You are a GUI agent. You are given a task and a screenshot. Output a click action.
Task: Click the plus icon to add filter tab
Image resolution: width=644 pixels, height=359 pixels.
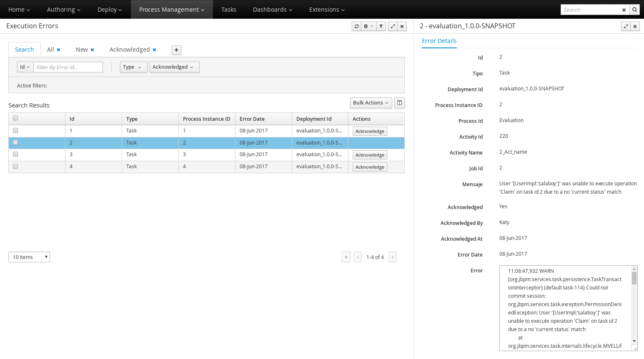(x=176, y=50)
